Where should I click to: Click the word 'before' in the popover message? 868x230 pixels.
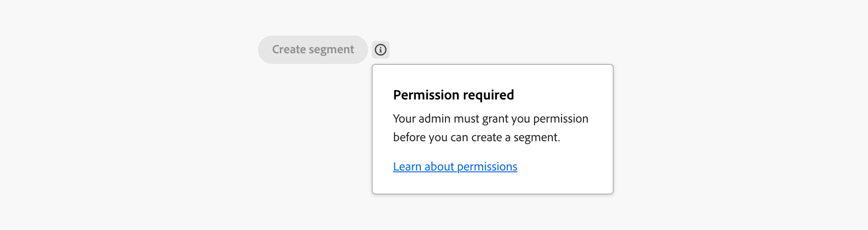pos(409,138)
